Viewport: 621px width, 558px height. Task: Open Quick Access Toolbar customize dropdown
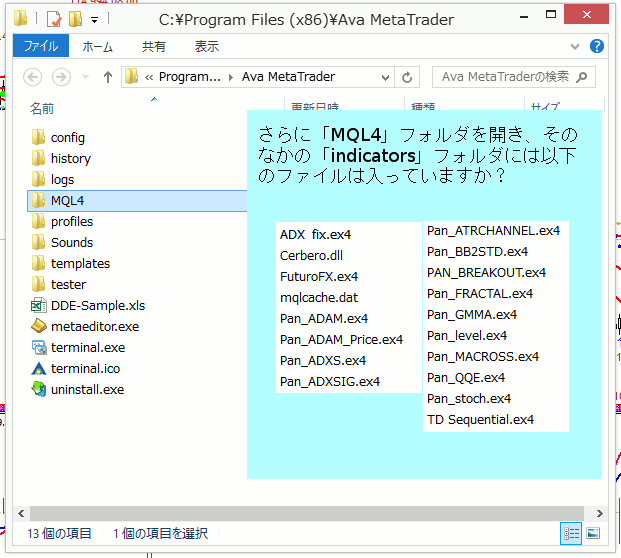(x=94, y=19)
